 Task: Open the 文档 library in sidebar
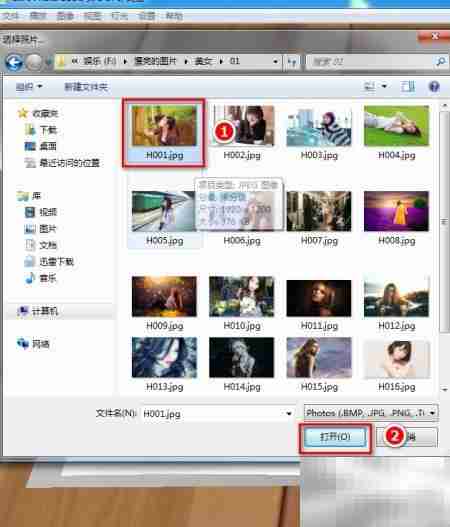pos(41,245)
